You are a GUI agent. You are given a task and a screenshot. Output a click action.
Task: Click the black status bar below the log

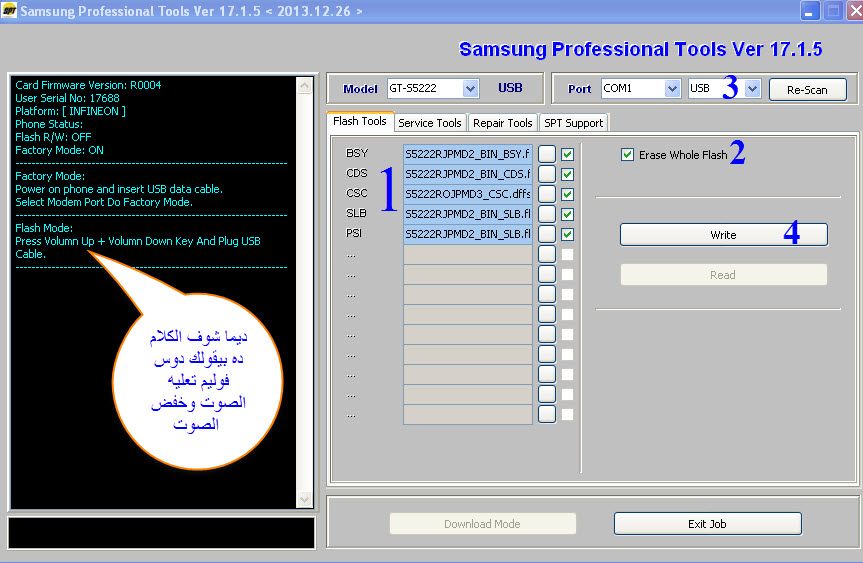(x=162, y=533)
